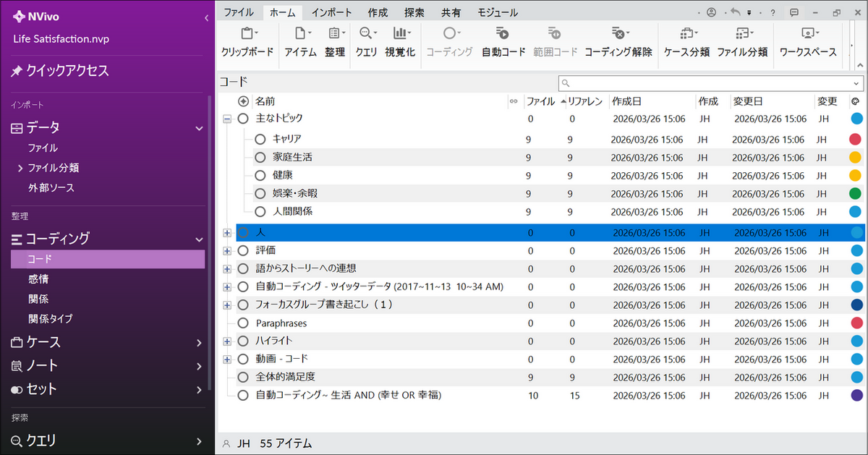Click the search field above the code list
Viewport: 868px width, 455px height.
click(x=709, y=83)
